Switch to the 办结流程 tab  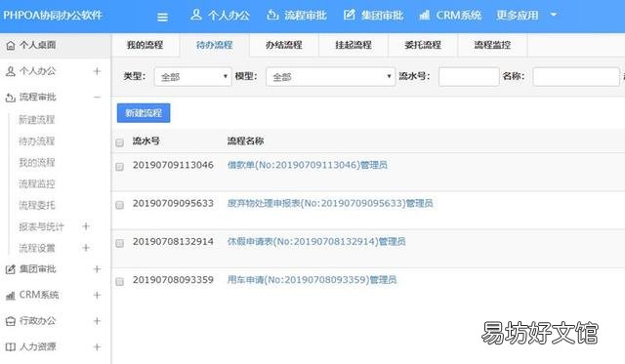click(284, 45)
